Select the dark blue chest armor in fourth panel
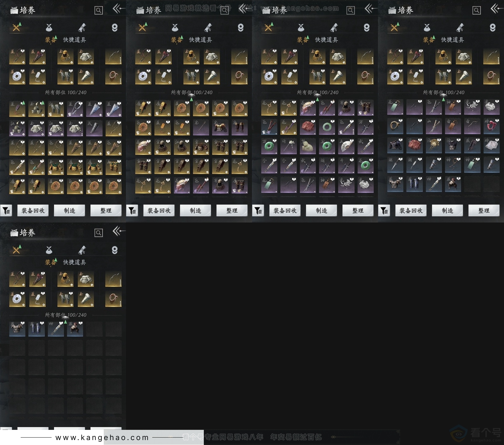504x445 pixels. point(395,146)
